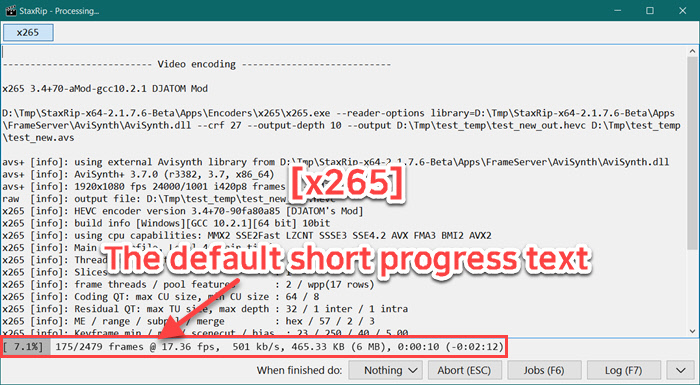
Task: Click the vertical scrollbar thumb in the log
Action: click(692, 154)
